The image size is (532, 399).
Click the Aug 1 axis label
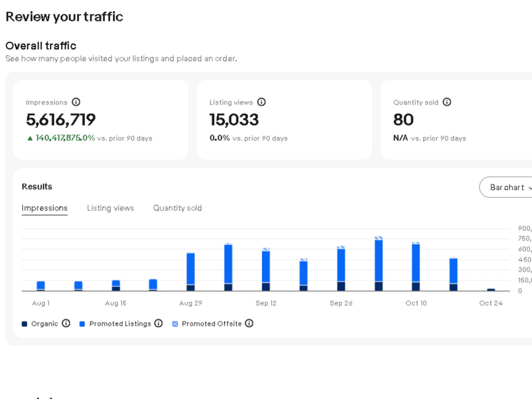(x=41, y=303)
